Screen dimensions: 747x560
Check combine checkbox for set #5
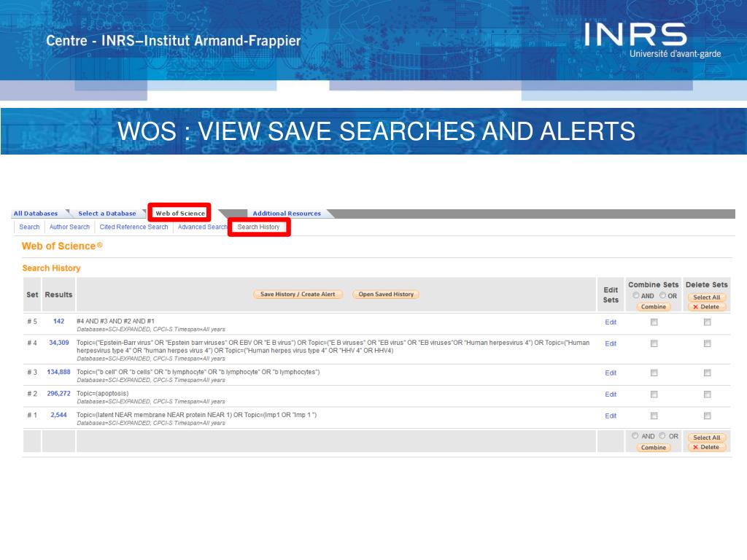tap(654, 322)
